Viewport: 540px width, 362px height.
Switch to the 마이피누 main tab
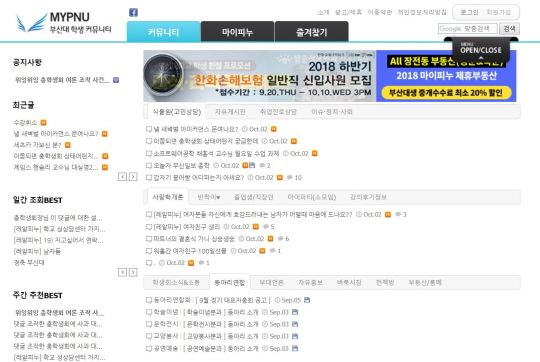coord(237,32)
